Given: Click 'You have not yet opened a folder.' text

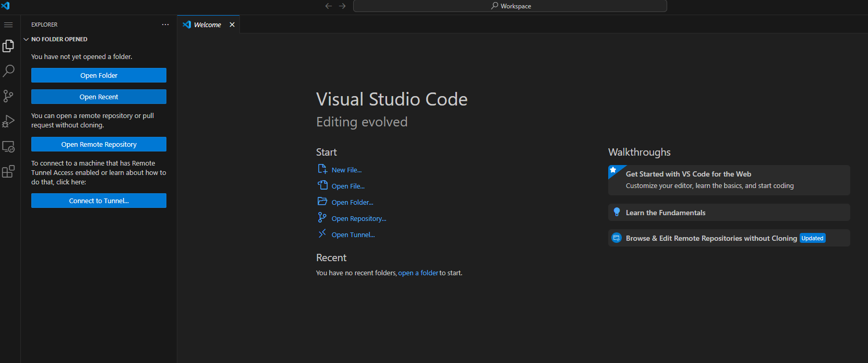Looking at the screenshot, I should [x=81, y=56].
